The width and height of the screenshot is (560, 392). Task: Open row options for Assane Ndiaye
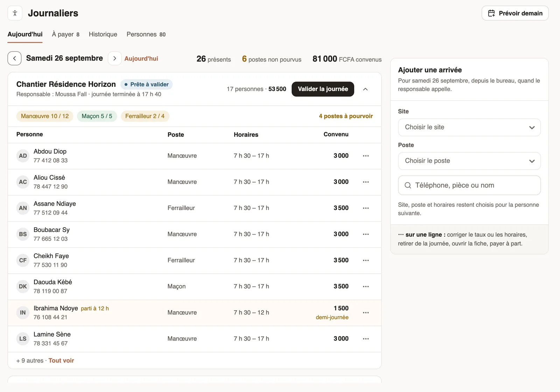(x=366, y=208)
